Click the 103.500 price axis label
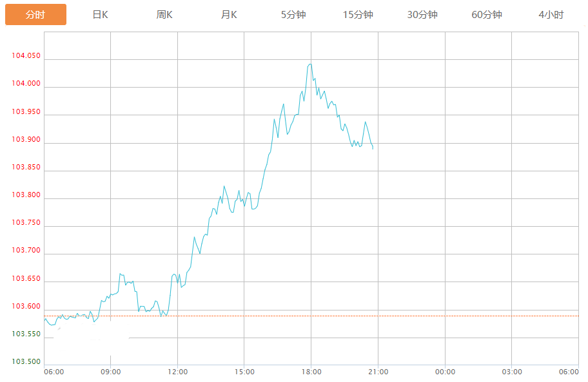Screen dimensions: 588x382 26,362
